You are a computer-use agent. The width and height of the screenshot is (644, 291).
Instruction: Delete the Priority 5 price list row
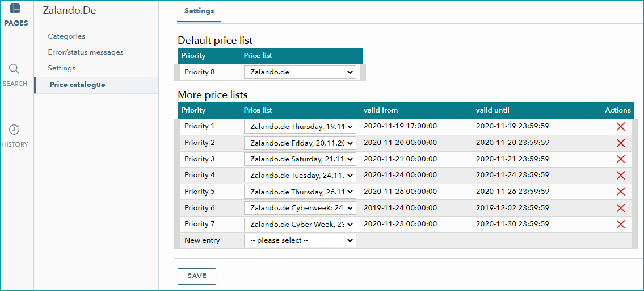click(621, 192)
